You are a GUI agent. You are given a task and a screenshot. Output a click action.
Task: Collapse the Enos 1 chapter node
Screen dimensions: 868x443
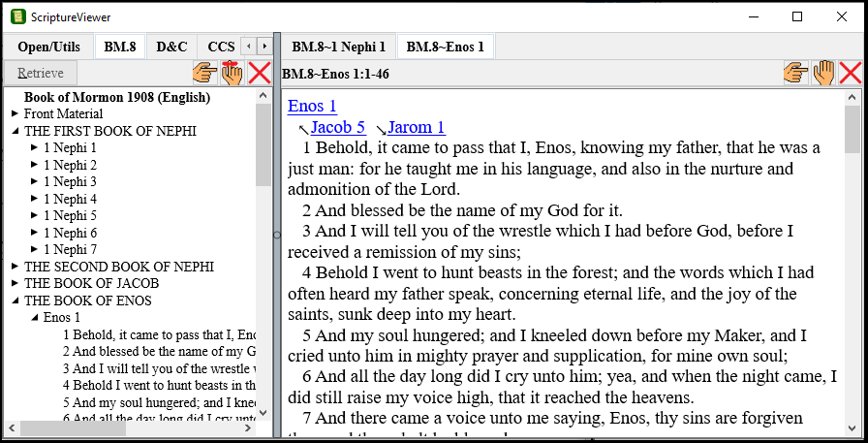(x=34, y=318)
